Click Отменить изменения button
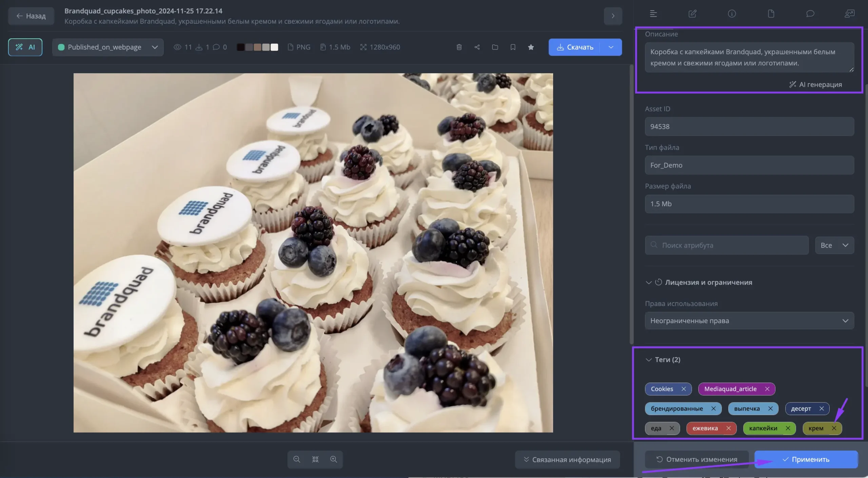868x478 pixels. [697, 459]
